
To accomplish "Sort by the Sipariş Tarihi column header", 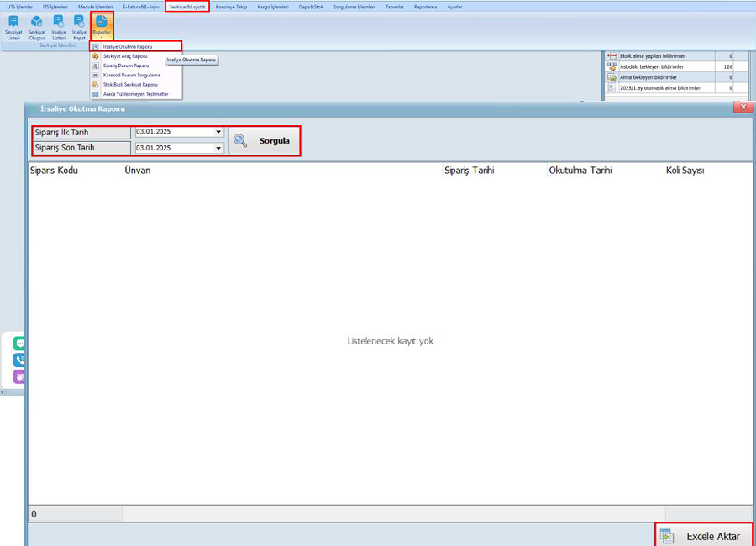I will pos(469,171).
